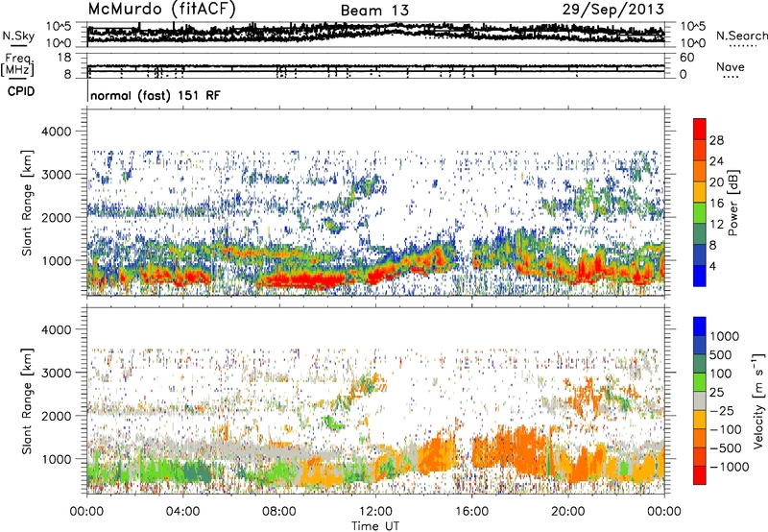768x532 pixels.
Task: Click the 'N.Sky' legend label
Action: tap(18, 36)
